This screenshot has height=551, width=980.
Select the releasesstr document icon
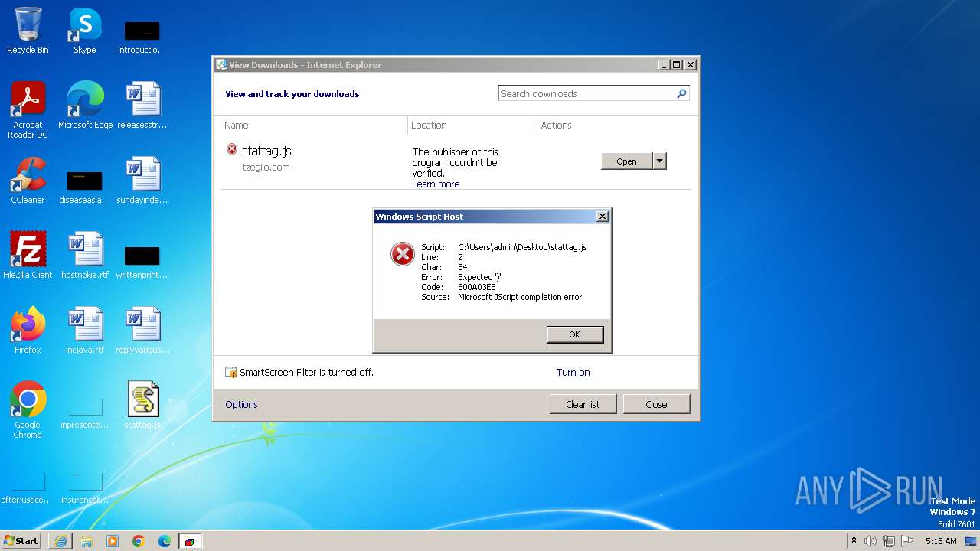pyautogui.click(x=142, y=106)
